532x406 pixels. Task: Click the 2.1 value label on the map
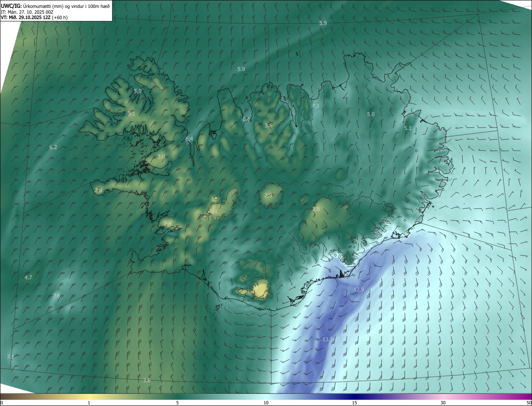tap(214, 211)
